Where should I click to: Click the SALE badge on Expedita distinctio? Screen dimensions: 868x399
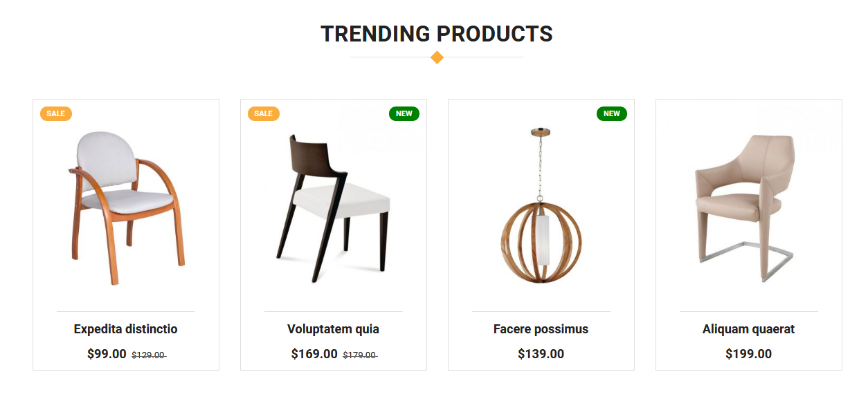(55, 113)
